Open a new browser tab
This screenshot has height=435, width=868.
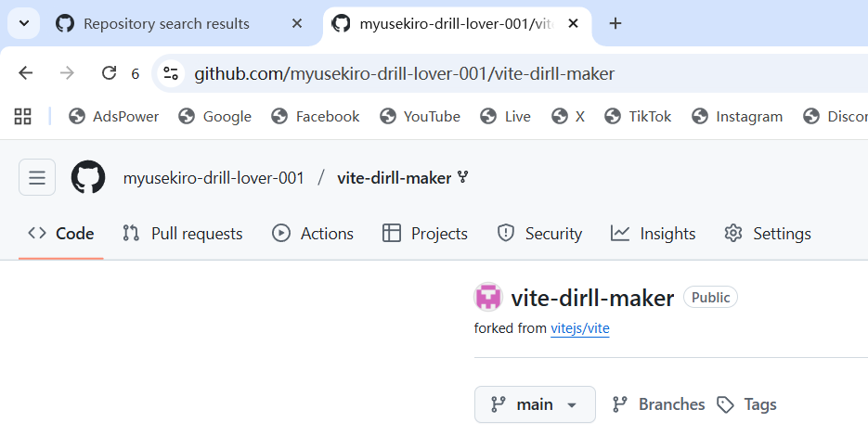coord(615,23)
